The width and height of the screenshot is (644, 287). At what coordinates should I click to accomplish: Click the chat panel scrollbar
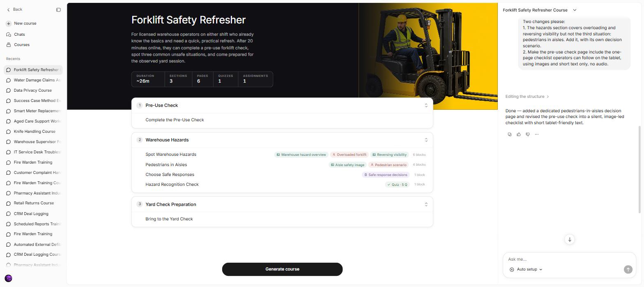639,169
